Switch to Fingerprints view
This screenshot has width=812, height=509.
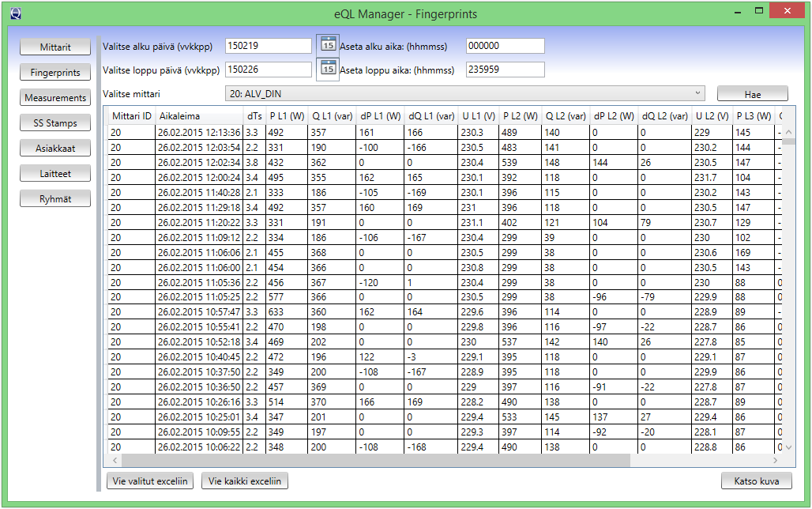point(55,73)
